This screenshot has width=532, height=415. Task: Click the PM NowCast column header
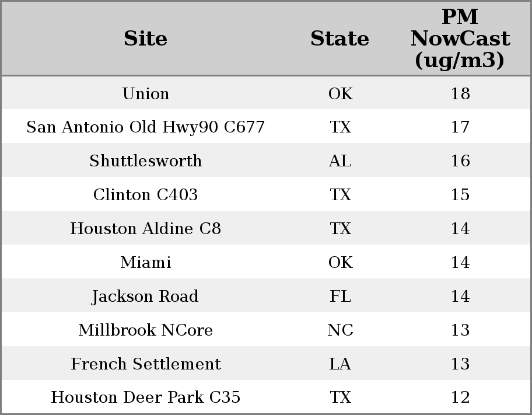pos(460,39)
